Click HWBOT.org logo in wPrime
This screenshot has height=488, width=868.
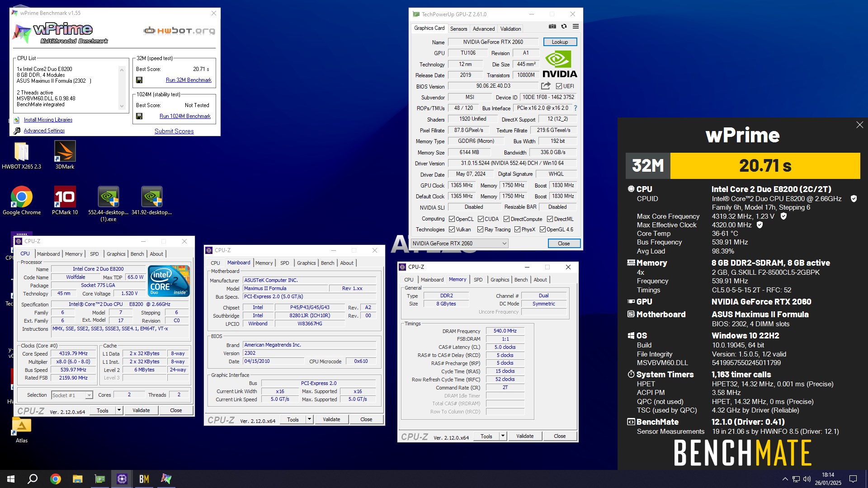click(179, 31)
